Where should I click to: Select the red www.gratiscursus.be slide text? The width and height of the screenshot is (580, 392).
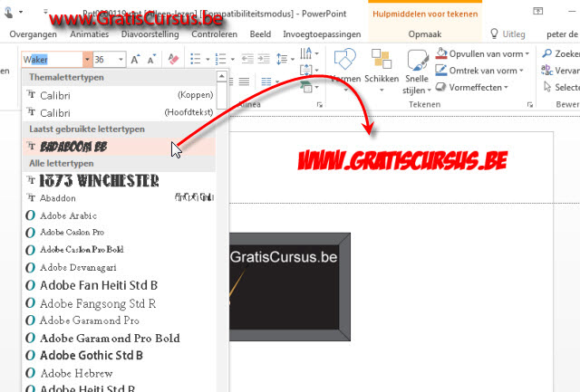(x=402, y=161)
